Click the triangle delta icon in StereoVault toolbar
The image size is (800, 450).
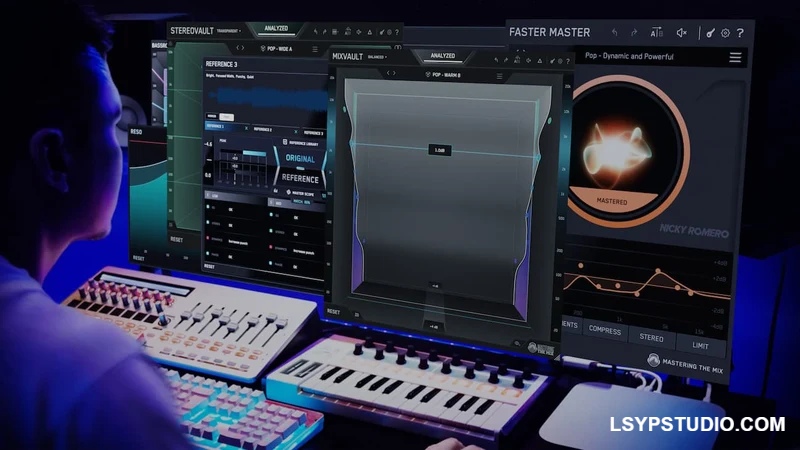369,32
